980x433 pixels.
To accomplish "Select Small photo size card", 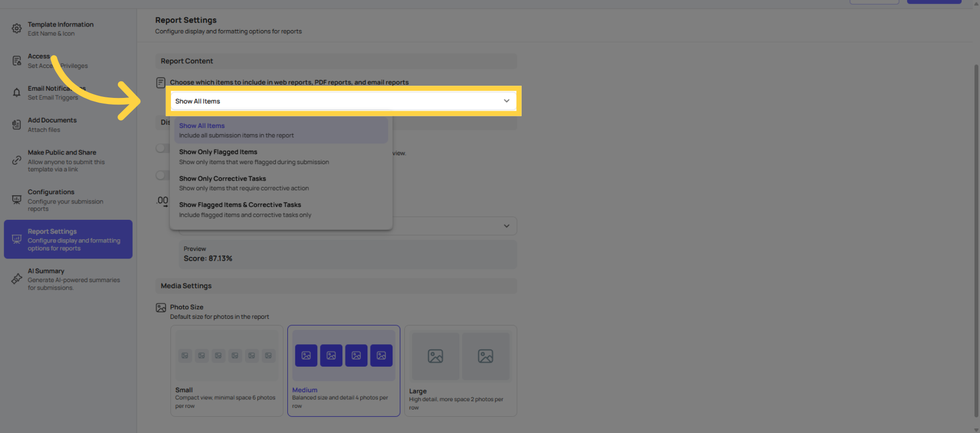I will [227, 371].
